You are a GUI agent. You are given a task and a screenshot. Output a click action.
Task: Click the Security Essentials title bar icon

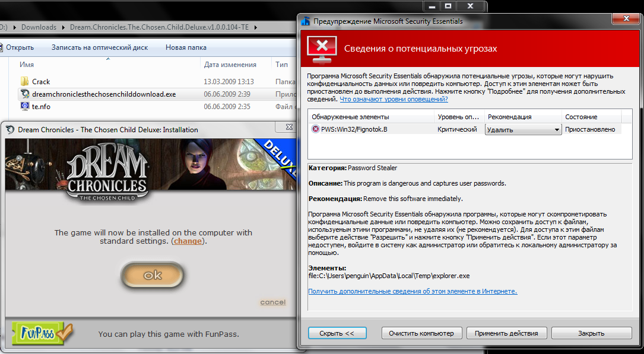point(306,21)
